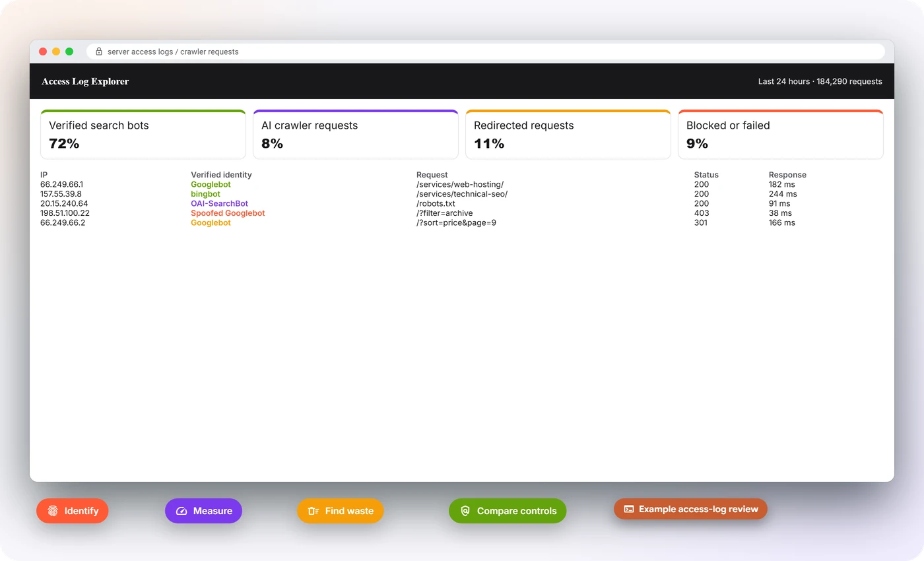Open the Redirected requests 11% card
This screenshot has width=924, height=561.
(x=568, y=135)
